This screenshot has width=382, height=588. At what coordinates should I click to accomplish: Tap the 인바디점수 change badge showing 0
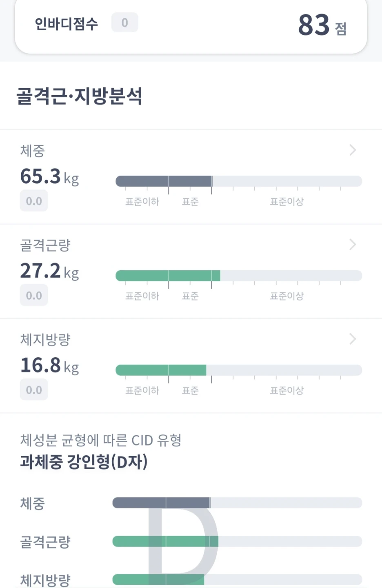coord(125,22)
